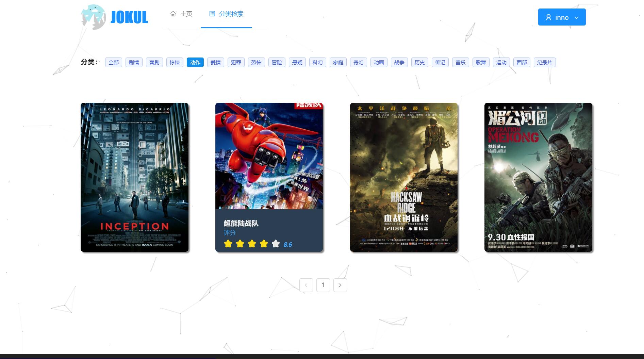
Task: Select page 1 in pagination
Action: coord(323,285)
